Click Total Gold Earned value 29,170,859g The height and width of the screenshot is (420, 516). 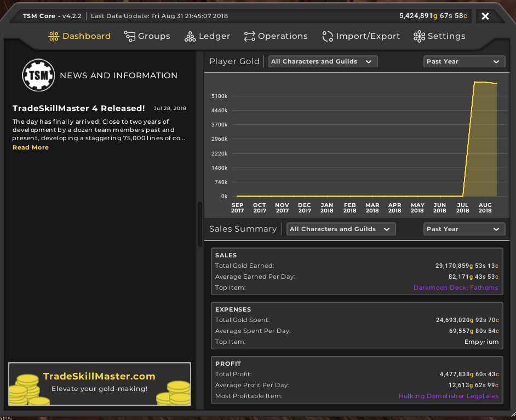click(x=467, y=266)
